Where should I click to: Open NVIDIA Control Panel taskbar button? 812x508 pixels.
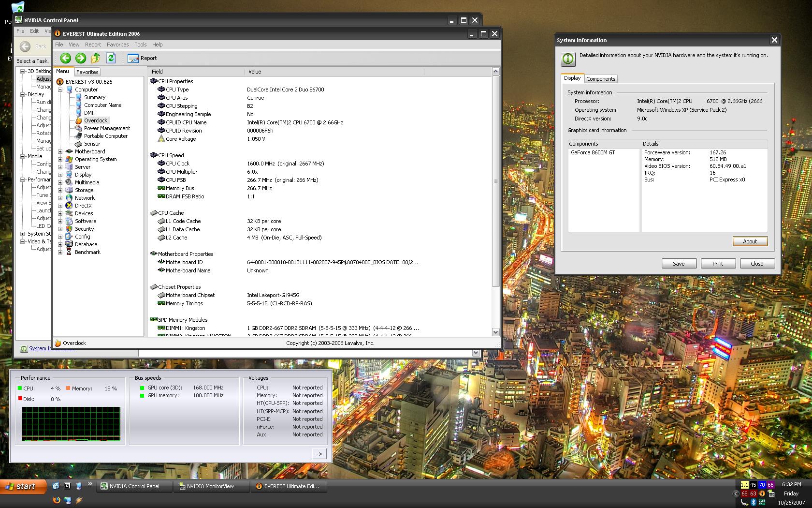134,486
